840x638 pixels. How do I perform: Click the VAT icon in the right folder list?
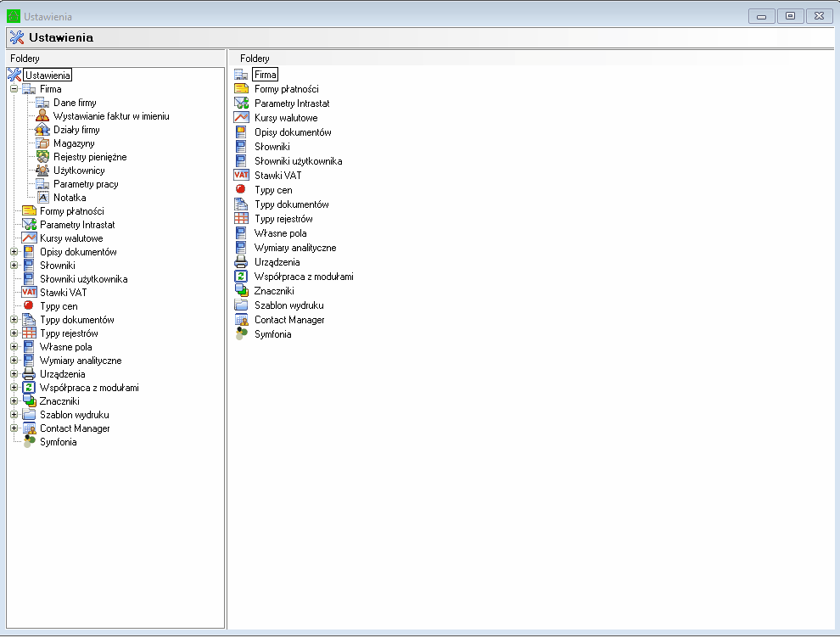click(x=241, y=176)
